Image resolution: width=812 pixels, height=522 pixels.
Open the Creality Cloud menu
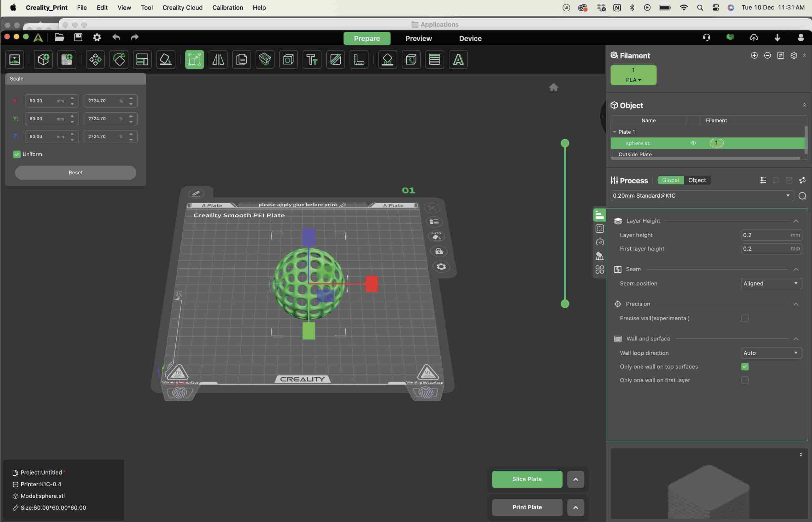[x=182, y=8]
